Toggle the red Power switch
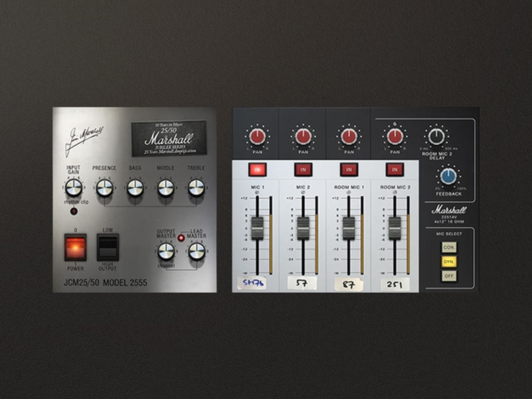This screenshot has height=399, width=532. pos(75,247)
